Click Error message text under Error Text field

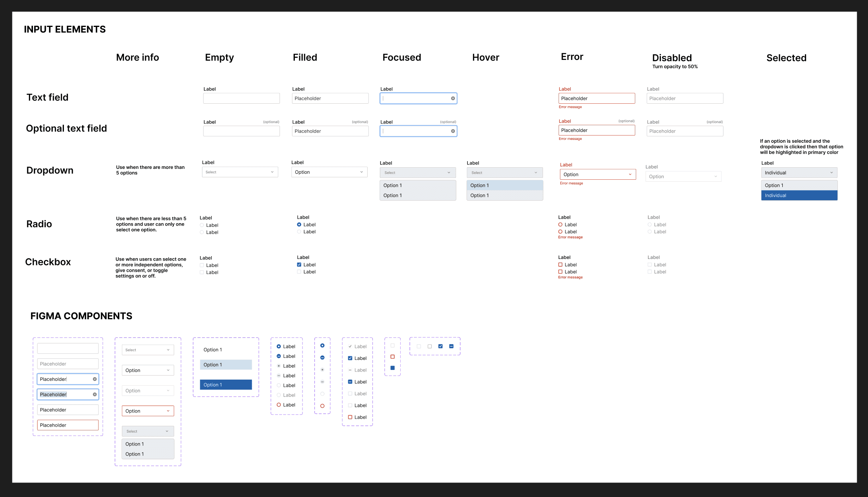click(x=570, y=107)
